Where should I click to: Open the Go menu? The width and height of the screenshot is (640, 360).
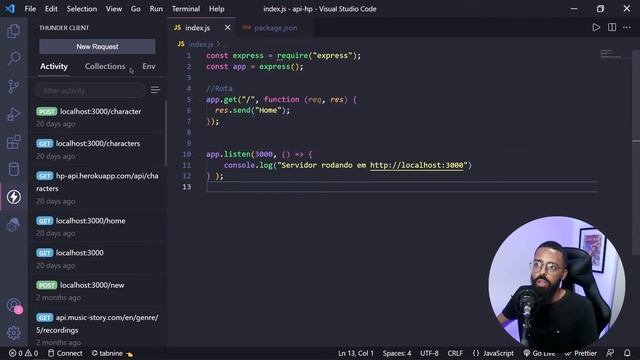tap(136, 9)
